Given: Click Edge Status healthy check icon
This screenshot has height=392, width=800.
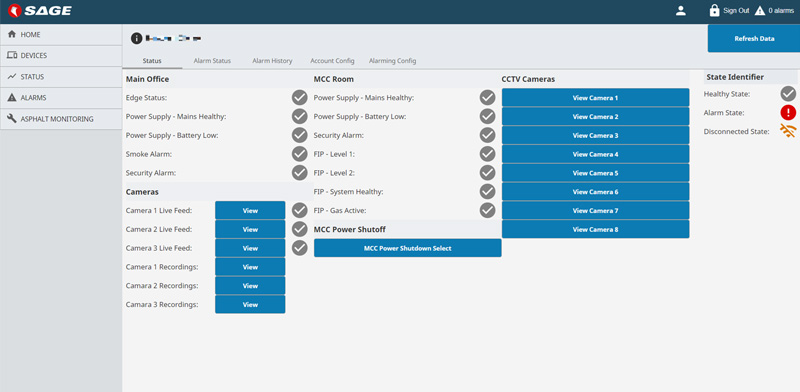Looking at the screenshot, I should click(x=299, y=97).
